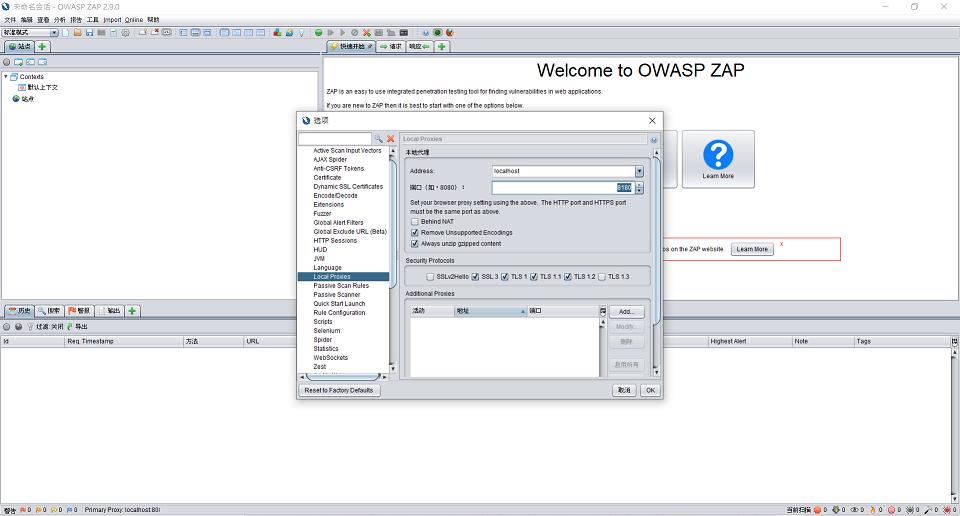This screenshot has width=960, height=516.
Task: Click sort arrow on the address column header
Action: (x=523, y=312)
